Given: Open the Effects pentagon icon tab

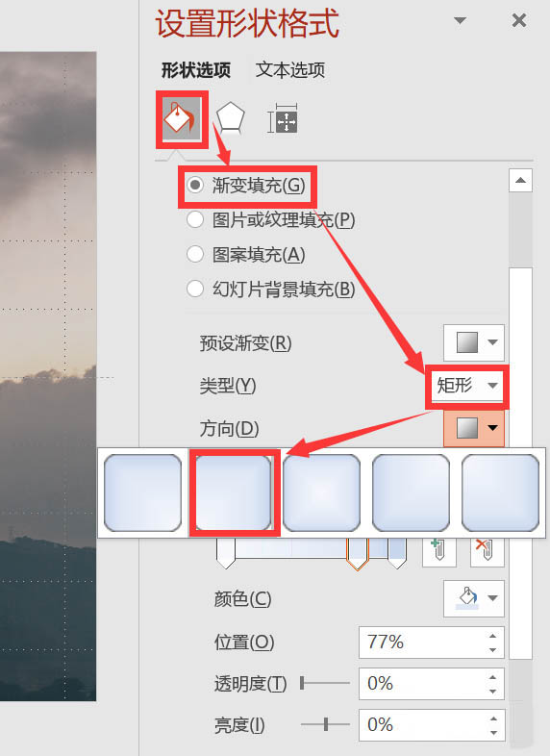Looking at the screenshot, I should point(230,118).
